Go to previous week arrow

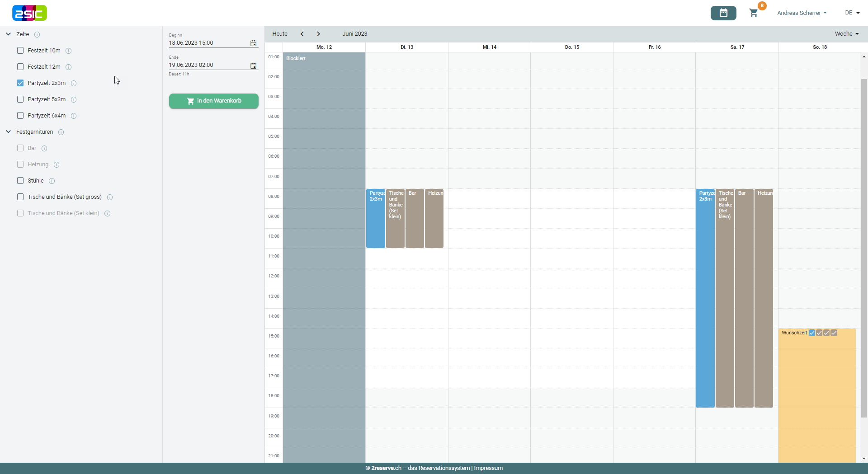(x=302, y=34)
